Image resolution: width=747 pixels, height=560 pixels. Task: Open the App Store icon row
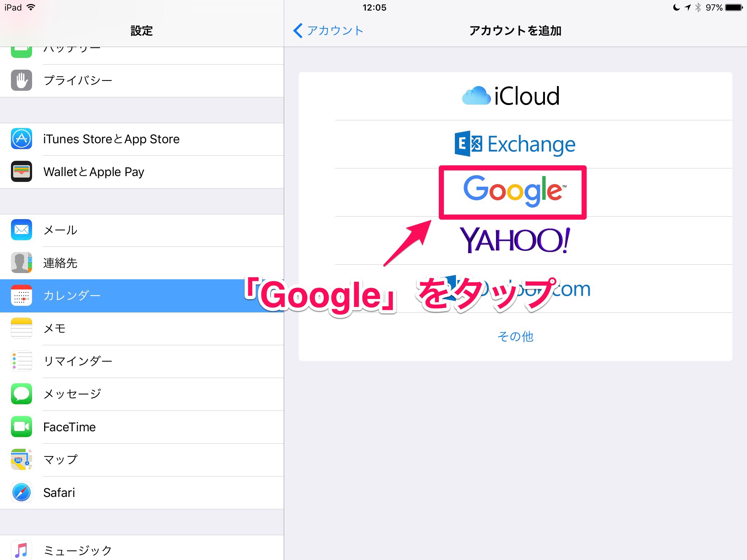pyautogui.click(x=22, y=139)
